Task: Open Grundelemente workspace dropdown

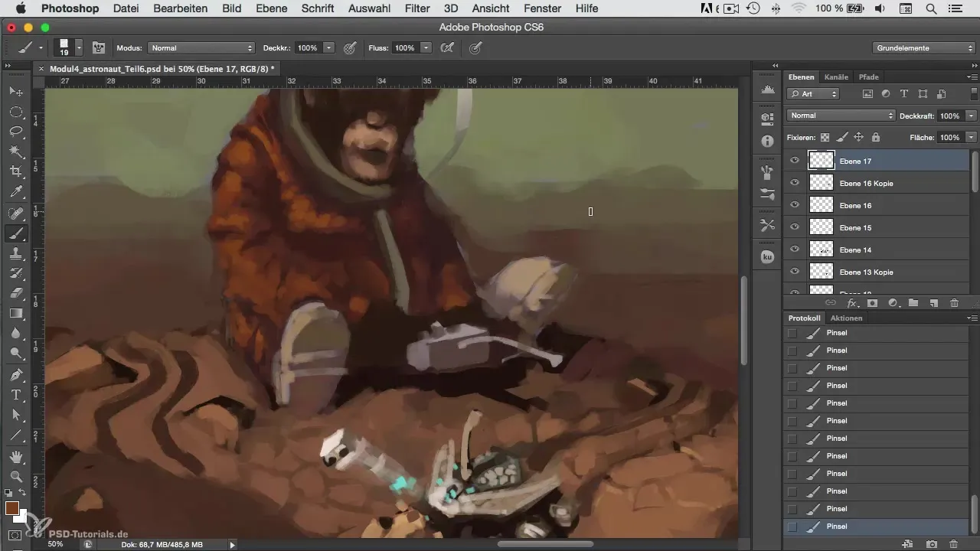Action: coord(924,47)
